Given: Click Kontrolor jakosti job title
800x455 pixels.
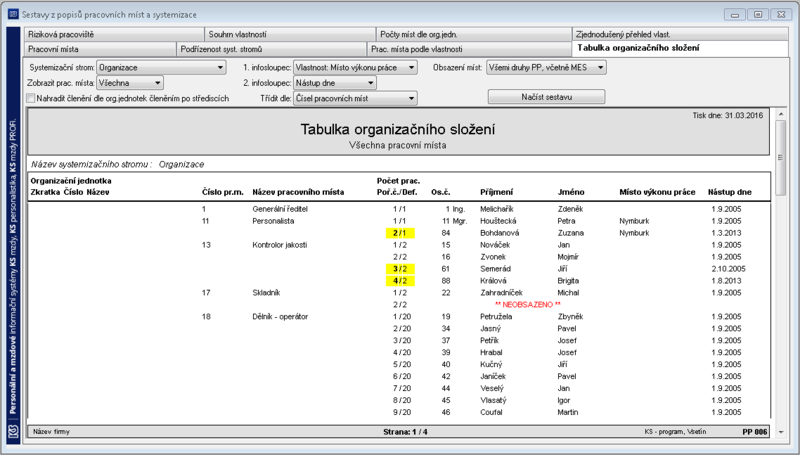Looking at the screenshot, I should pos(280,245).
